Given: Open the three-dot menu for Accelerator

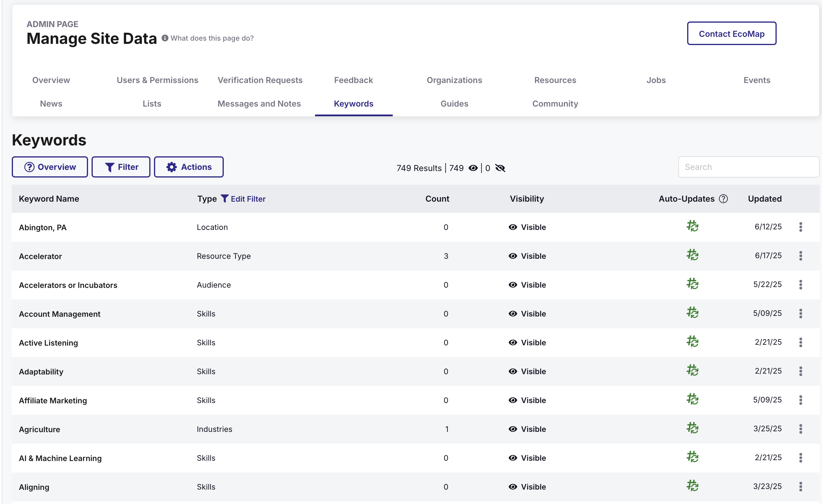Looking at the screenshot, I should click(801, 256).
